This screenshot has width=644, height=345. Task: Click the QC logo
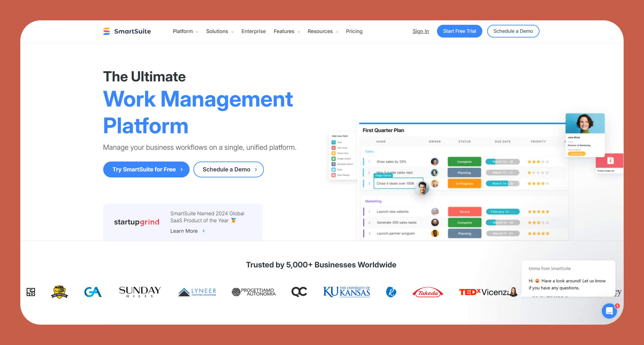[299, 292]
